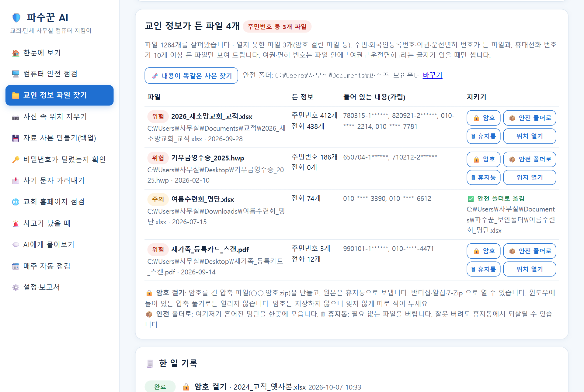Click the key icon for 비밀번호가 털렸는지 확인
This screenshot has width=584, height=392.
pyautogui.click(x=16, y=160)
